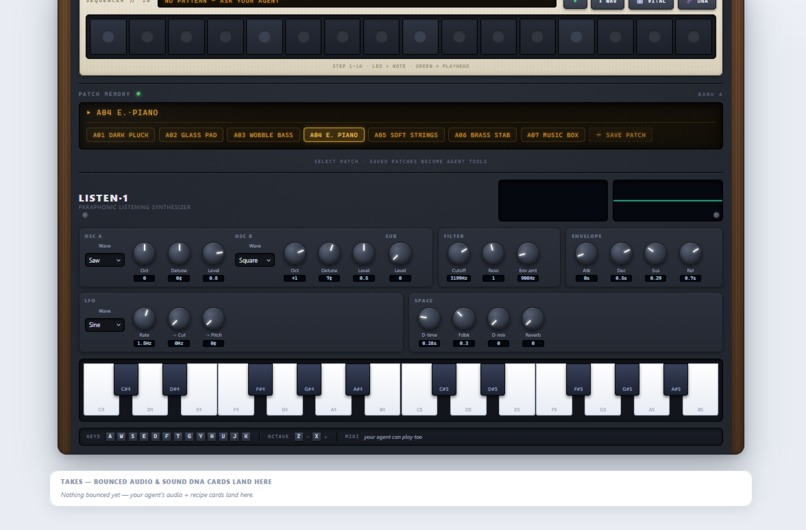
Task: Toggle sequencer step 3 pad
Action: tap(186, 36)
